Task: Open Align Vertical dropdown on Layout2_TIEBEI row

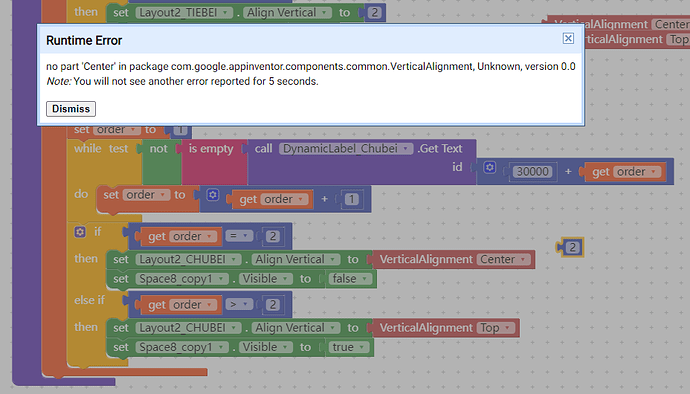Action: coord(287,13)
